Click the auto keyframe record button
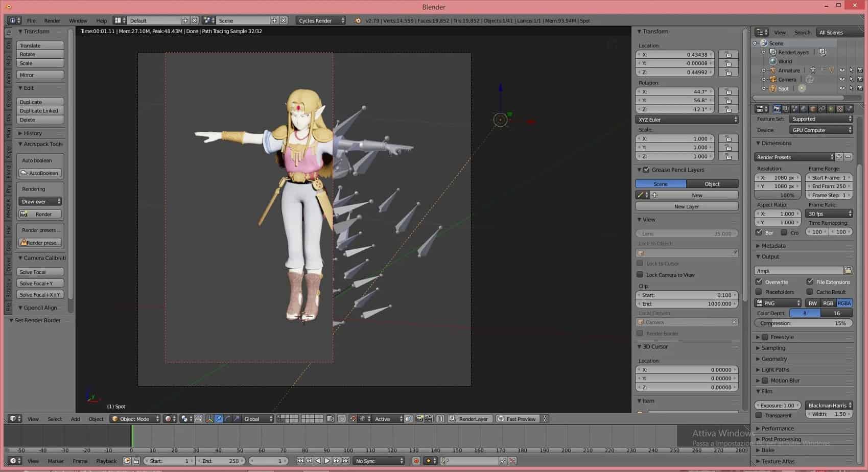 (x=416, y=461)
